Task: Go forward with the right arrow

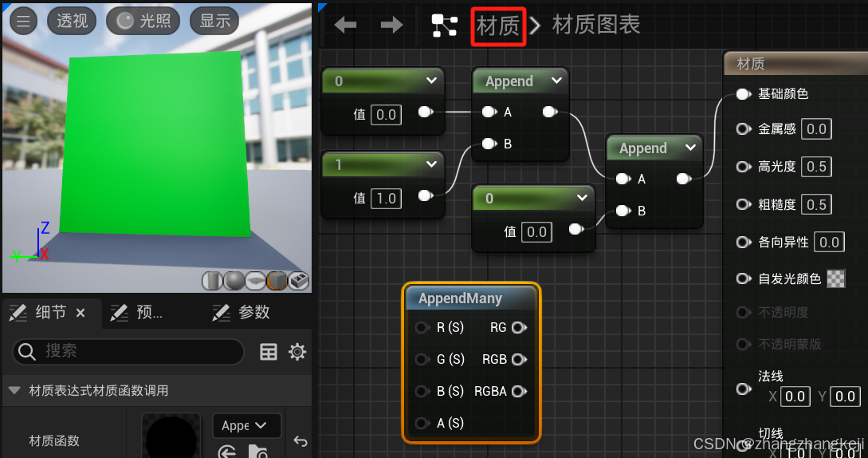Action: pos(392,25)
